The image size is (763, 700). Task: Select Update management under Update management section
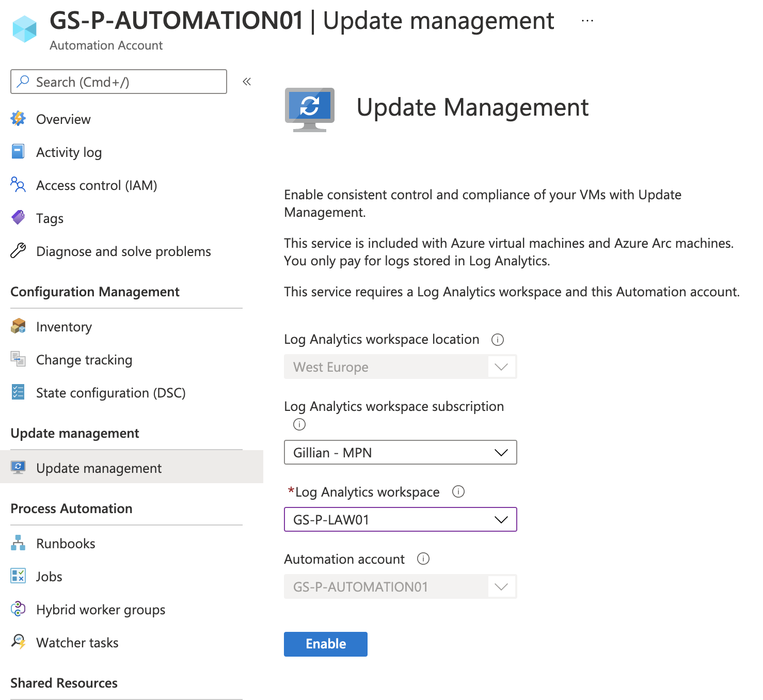pos(99,468)
